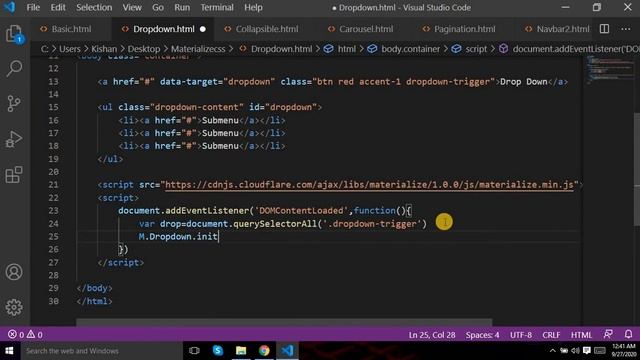The width and height of the screenshot is (640, 360).
Task: Open the notifications bell icon
Action: point(629,335)
